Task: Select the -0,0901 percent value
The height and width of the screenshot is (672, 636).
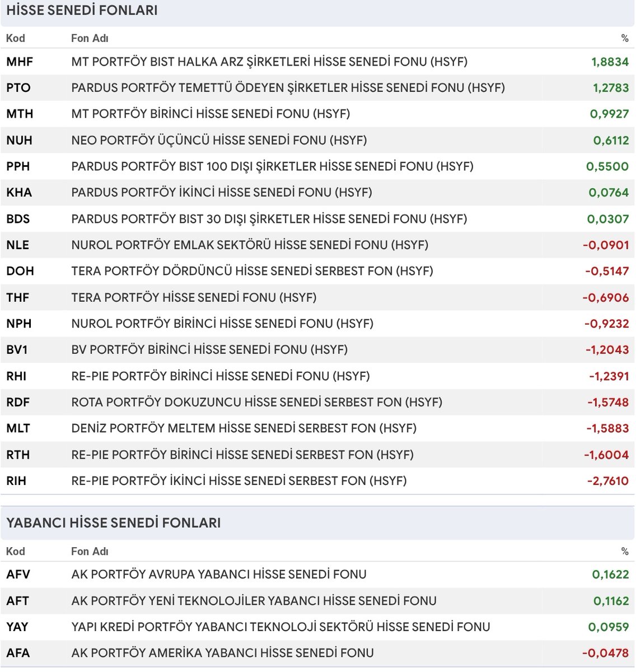Action: [606, 245]
